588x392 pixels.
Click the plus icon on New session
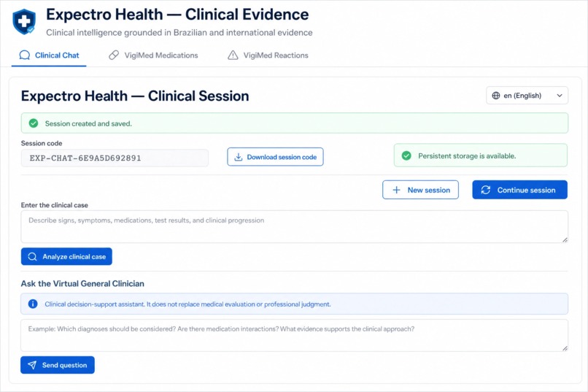click(396, 190)
